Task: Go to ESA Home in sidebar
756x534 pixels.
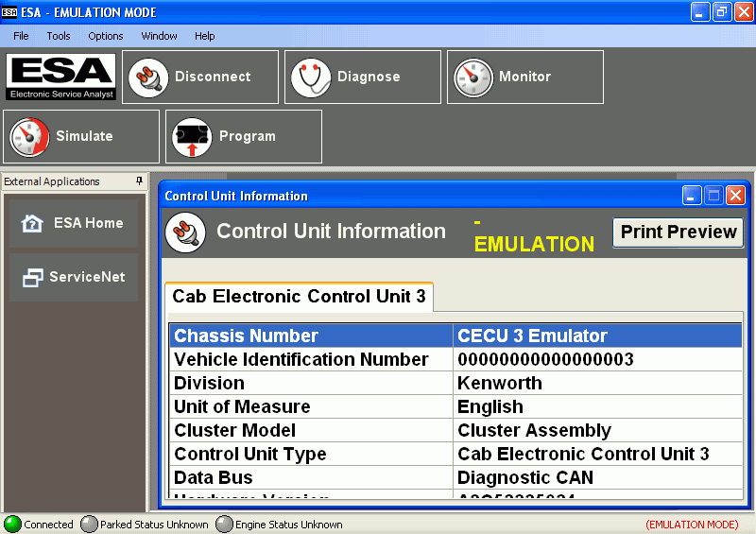Action: coord(74,223)
